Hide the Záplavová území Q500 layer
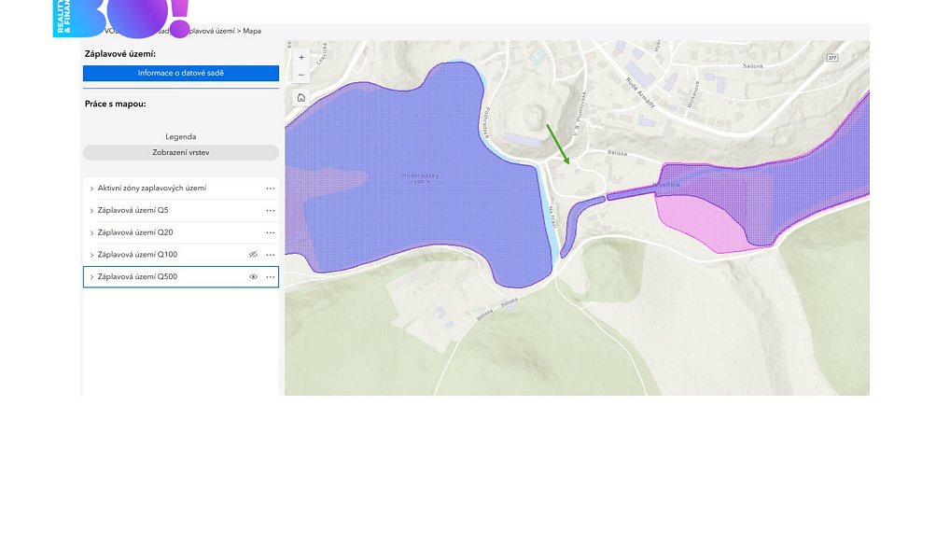Viewport: 950px width, 560px height. click(253, 277)
